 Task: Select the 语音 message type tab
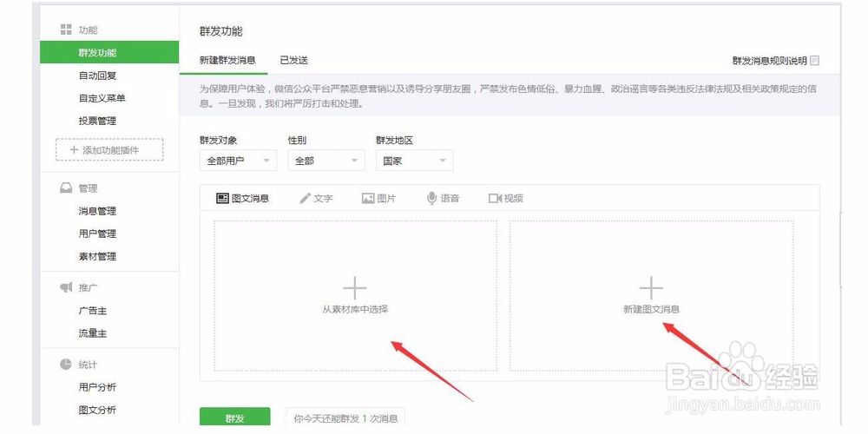click(443, 198)
